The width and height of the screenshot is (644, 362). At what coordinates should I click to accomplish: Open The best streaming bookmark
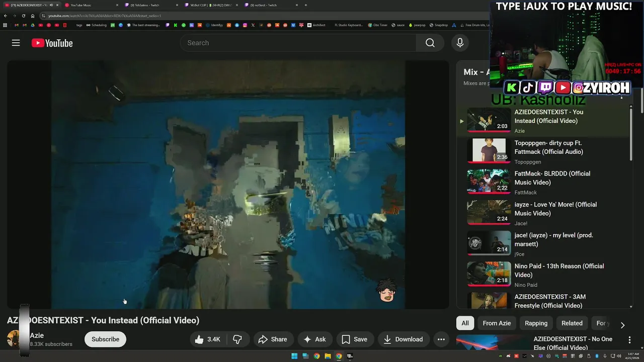point(143,25)
